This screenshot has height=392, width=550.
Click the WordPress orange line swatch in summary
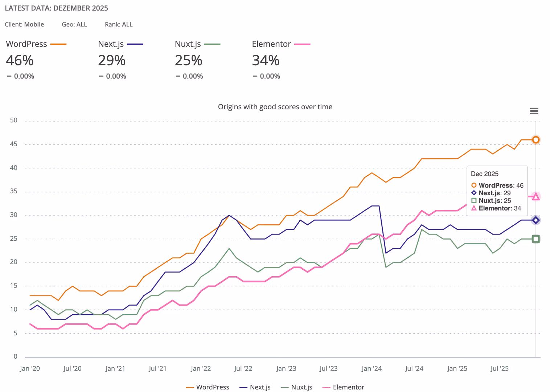click(x=58, y=44)
